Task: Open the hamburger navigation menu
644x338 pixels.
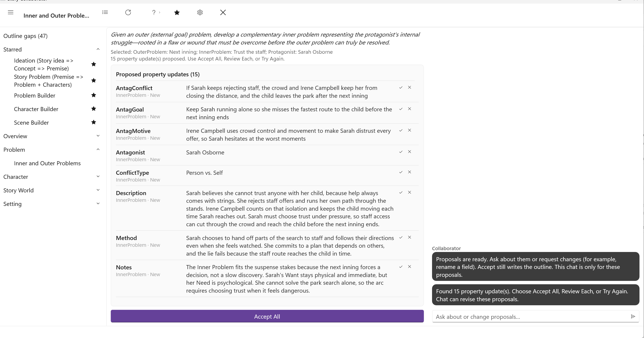Action: point(10,12)
